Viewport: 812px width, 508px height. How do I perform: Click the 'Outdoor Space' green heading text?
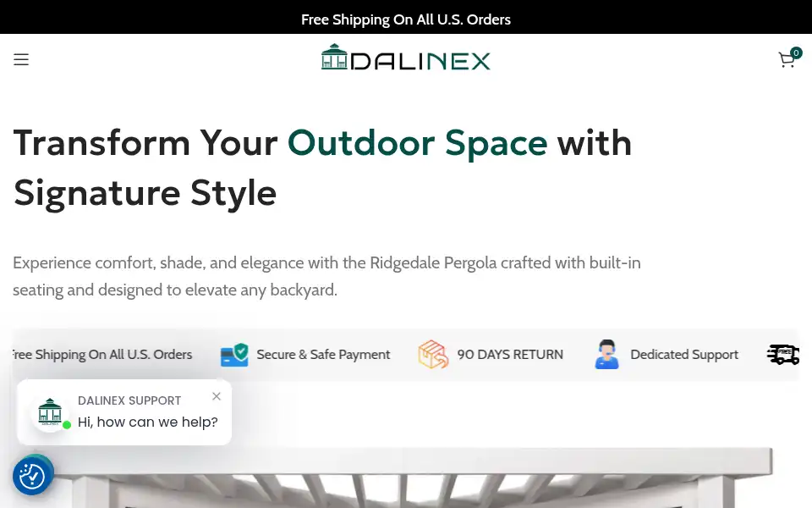click(417, 143)
